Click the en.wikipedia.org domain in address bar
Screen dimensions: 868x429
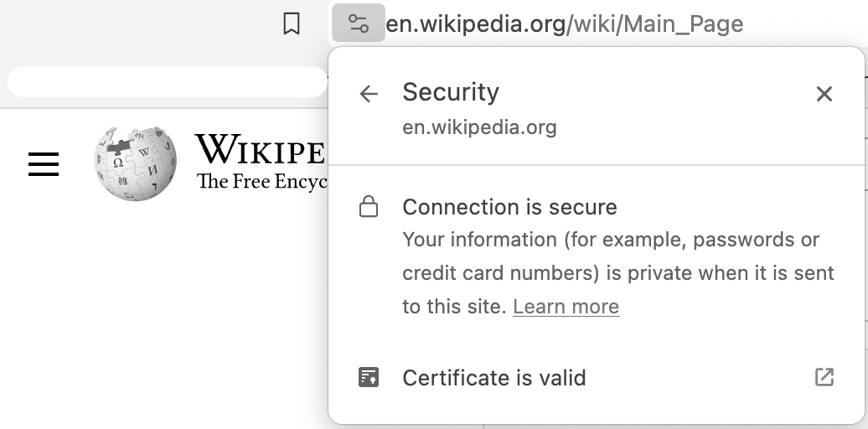click(x=476, y=23)
